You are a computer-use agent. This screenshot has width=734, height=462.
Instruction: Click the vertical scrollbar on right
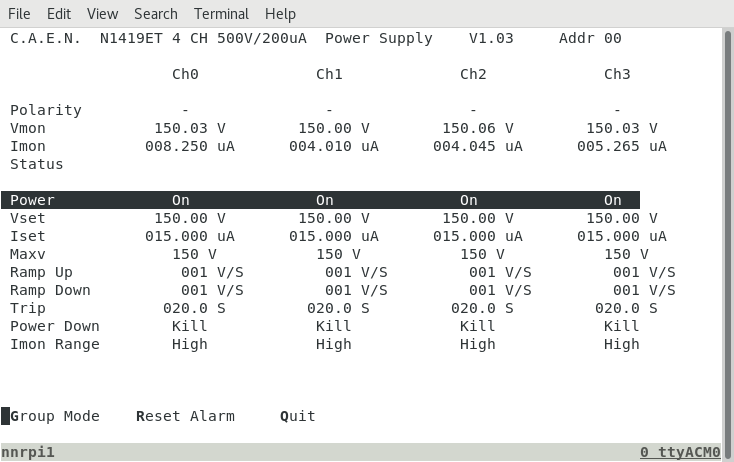pos(728,243)
